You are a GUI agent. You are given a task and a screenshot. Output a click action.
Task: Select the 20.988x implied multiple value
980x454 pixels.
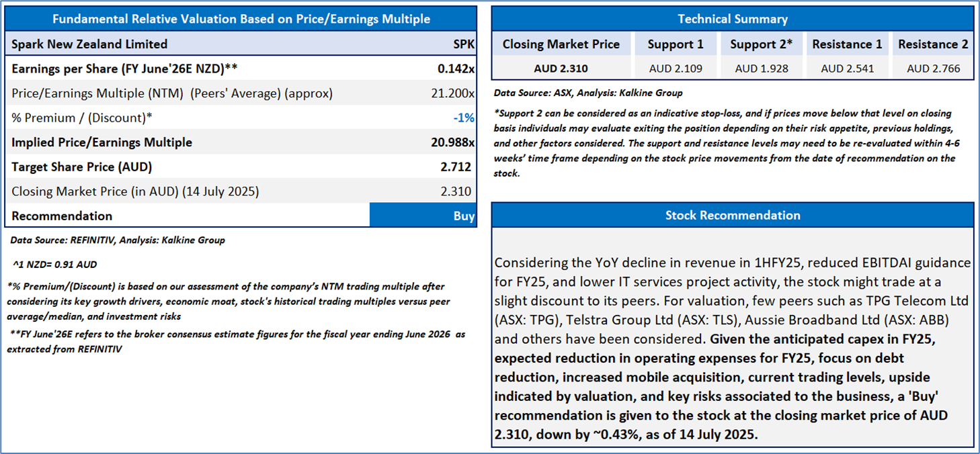click(452, 142)
